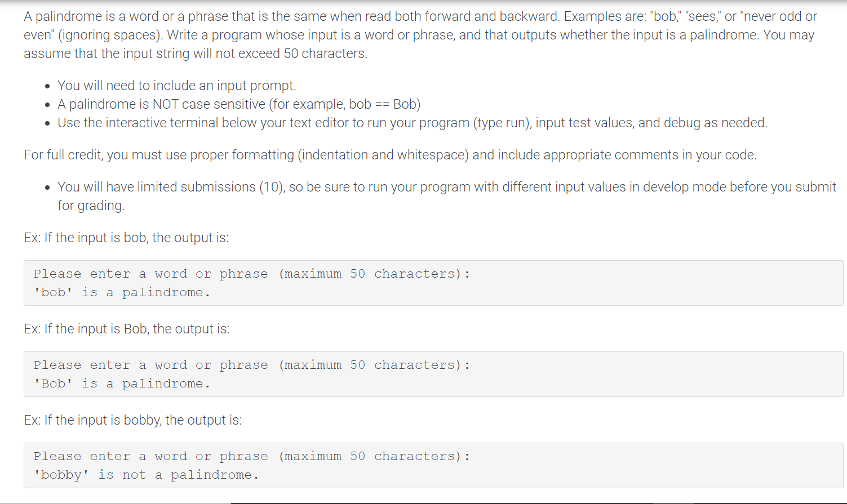Click the "Use the interactive terminal" bullet text
The width and height of the screenshot is (847, 504).
(x=413, y=123)
